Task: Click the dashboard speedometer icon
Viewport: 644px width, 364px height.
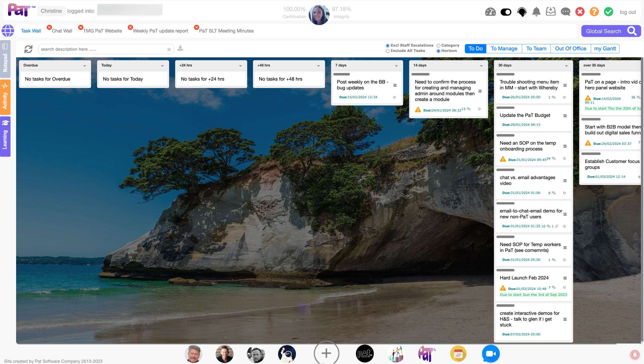Action: 490,12
